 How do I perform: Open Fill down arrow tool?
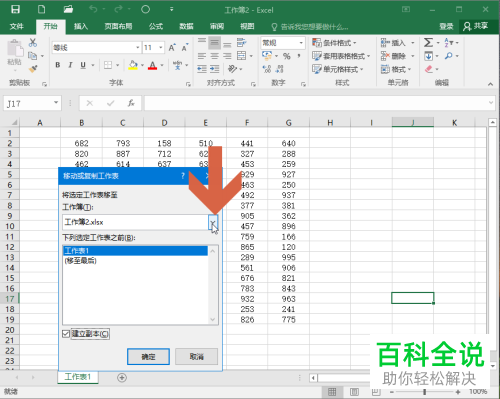click(428, 56)
